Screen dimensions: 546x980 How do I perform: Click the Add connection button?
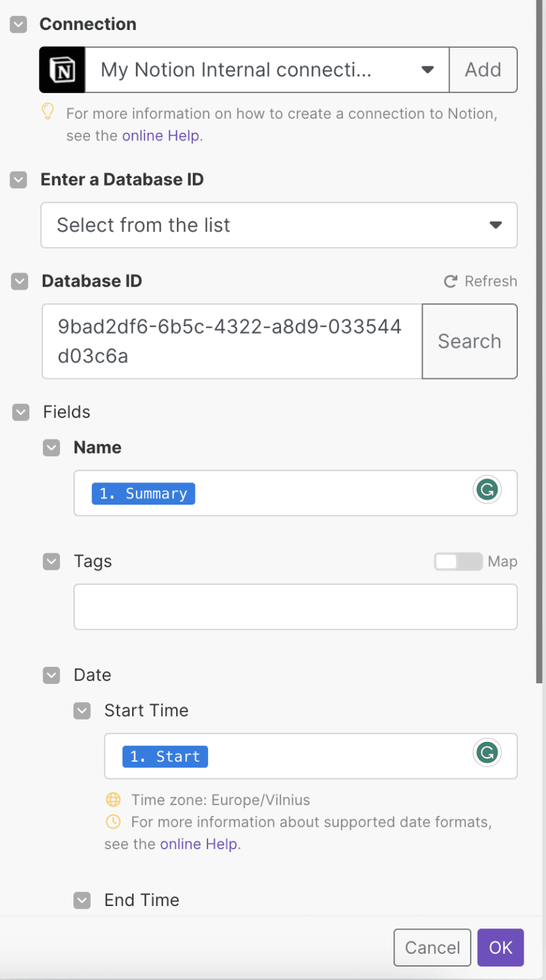point(483,70)
